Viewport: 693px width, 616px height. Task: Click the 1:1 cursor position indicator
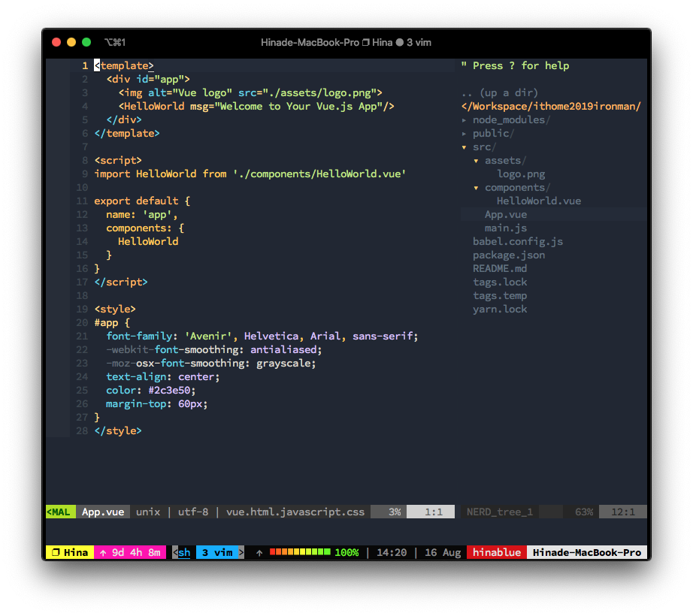[x=434, y=512]
